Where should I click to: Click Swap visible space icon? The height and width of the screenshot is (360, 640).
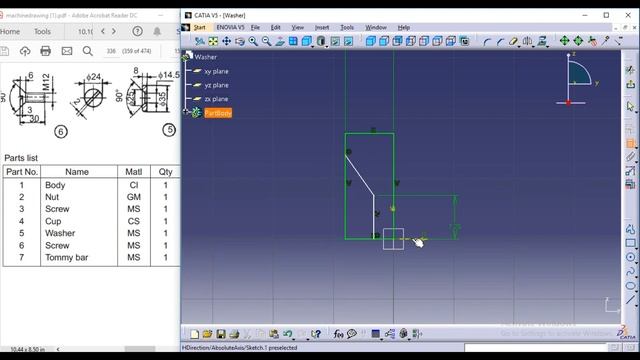click(348, 41)
